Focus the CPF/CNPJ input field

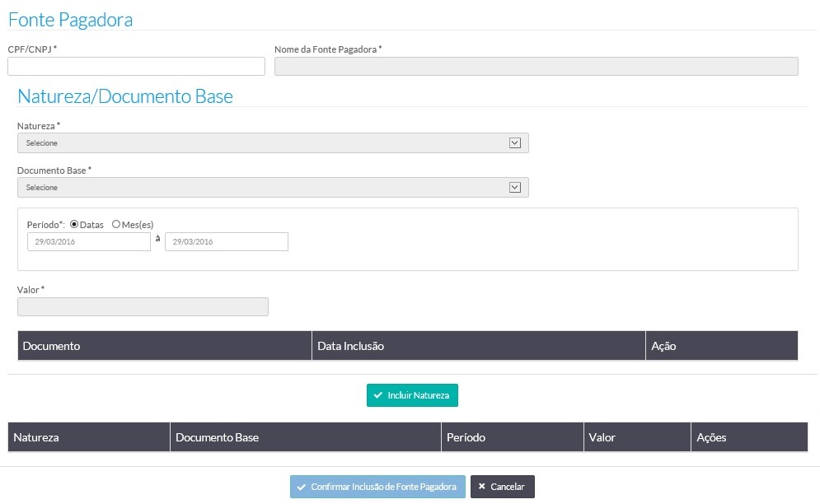pos(136,67)
